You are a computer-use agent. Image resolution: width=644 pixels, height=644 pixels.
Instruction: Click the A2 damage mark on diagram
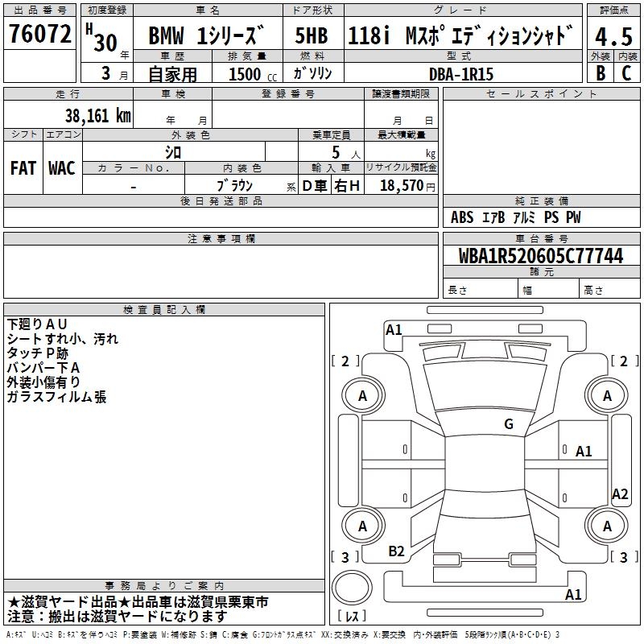pyautogui.click(x=619, y=494)
